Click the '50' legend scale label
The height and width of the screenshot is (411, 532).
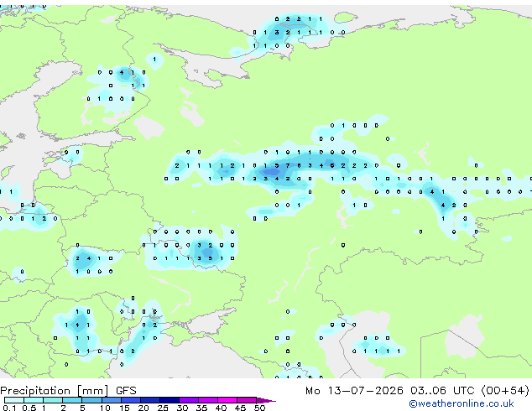pos(259,408)
